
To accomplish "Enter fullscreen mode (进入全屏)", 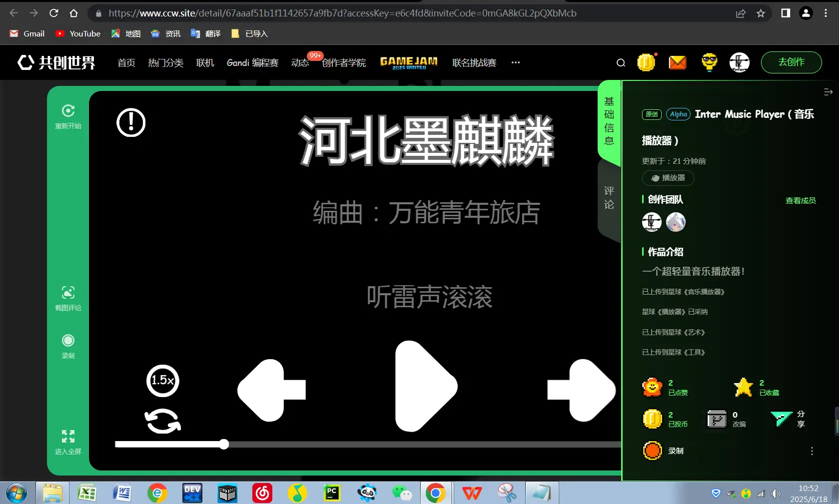I will click(68, 436).
